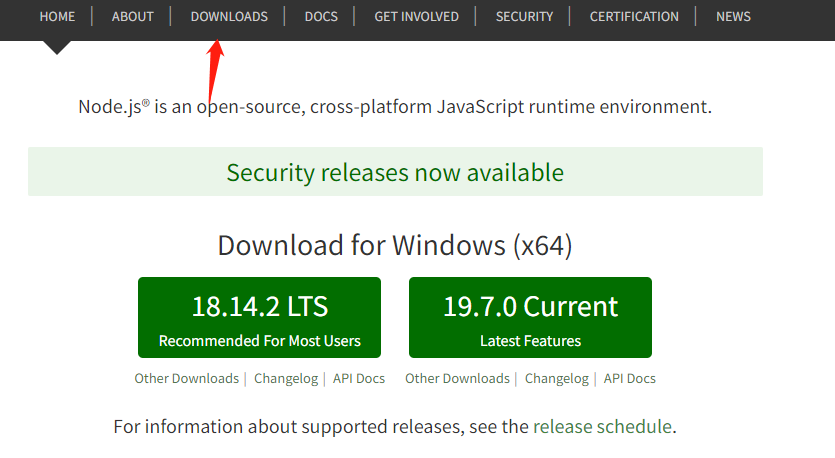Follow the release schedule link
The height and width of the screenshot is (458, 835).
(602, 427)
